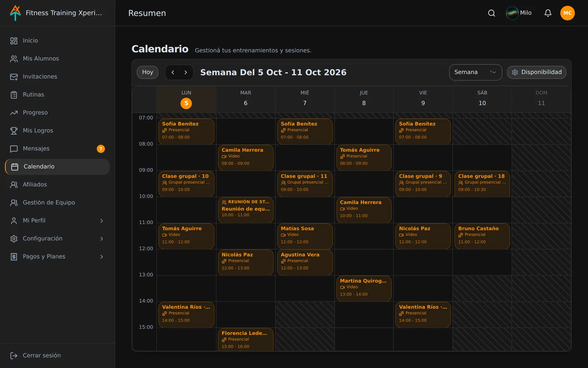Viewport: 588px width, 368px height.
Task: Click the Cerrar sesión logout icon
Action: 14,355
